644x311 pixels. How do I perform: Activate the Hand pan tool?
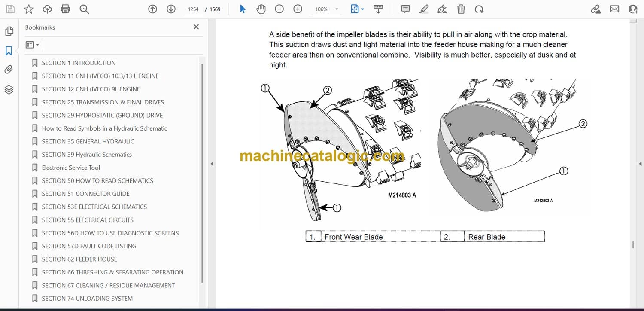click(x=261, y=9)
